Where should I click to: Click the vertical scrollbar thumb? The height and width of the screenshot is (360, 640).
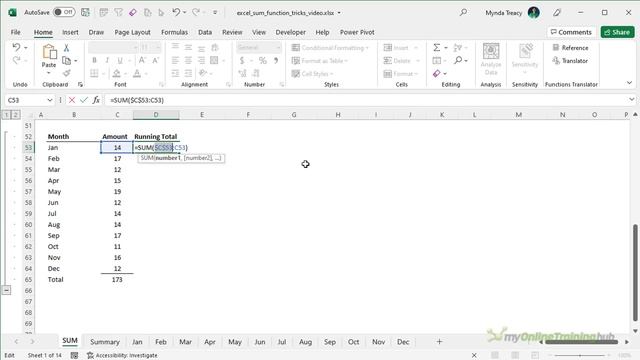pyautogui.click(x=635, y=273)
